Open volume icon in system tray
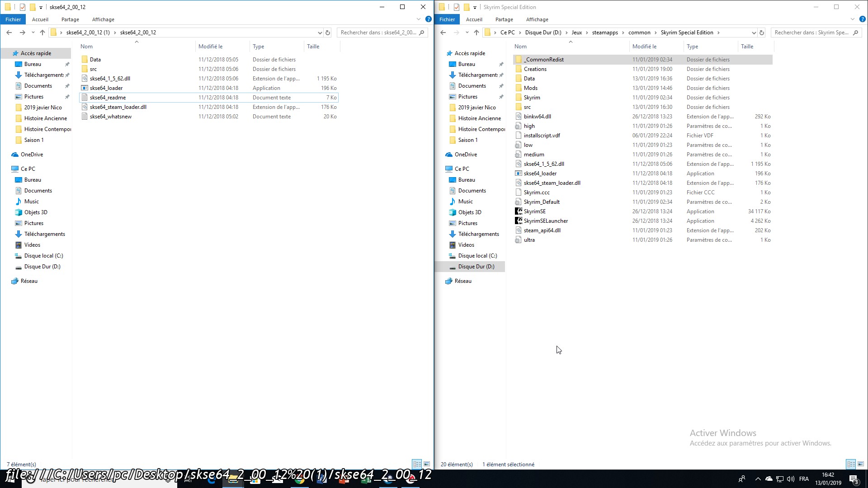This screenshot has width=868, height=488. [x=791, y=479]
